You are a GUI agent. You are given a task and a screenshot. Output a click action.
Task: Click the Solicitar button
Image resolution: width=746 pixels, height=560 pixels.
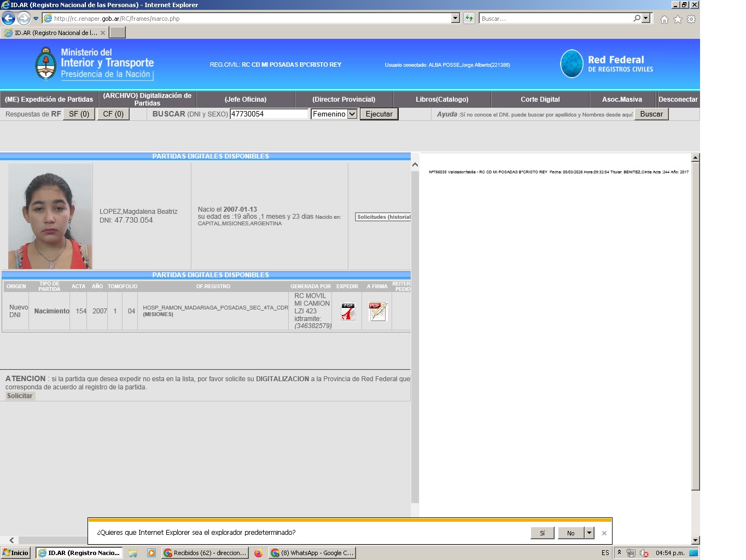[x=20, y=396]
